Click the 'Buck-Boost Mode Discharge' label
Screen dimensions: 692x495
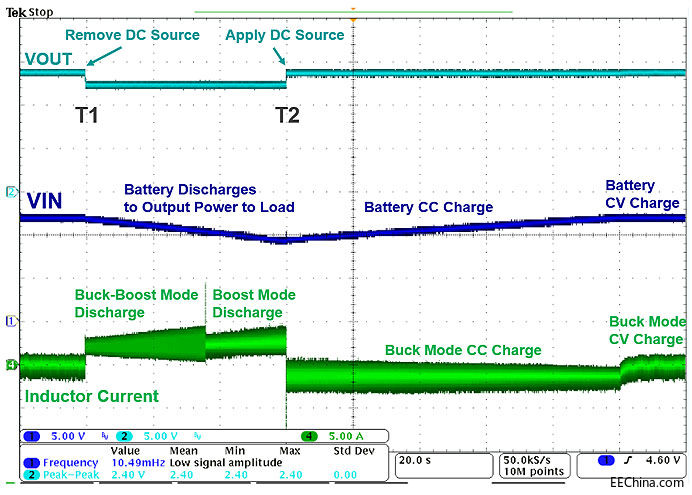click(136, 304)
